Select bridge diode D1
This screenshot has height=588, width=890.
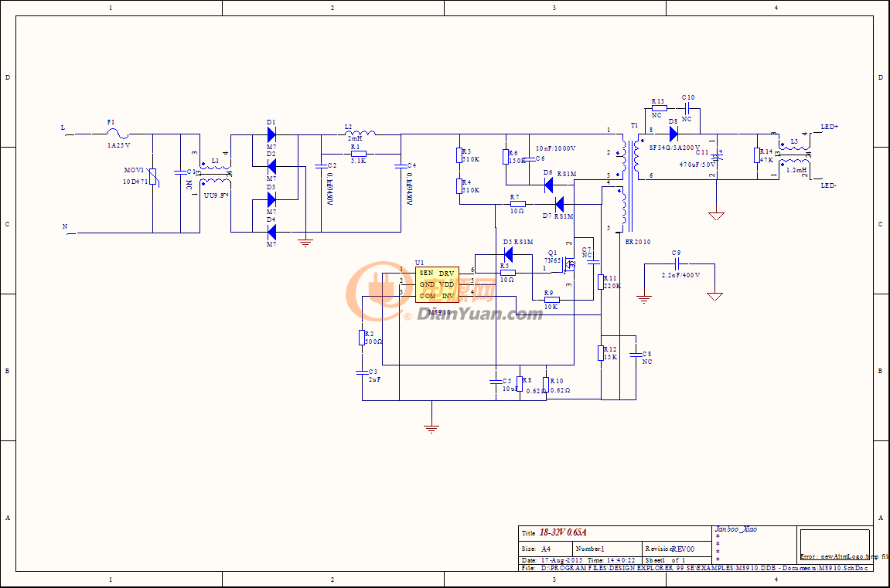coord(271,134)
